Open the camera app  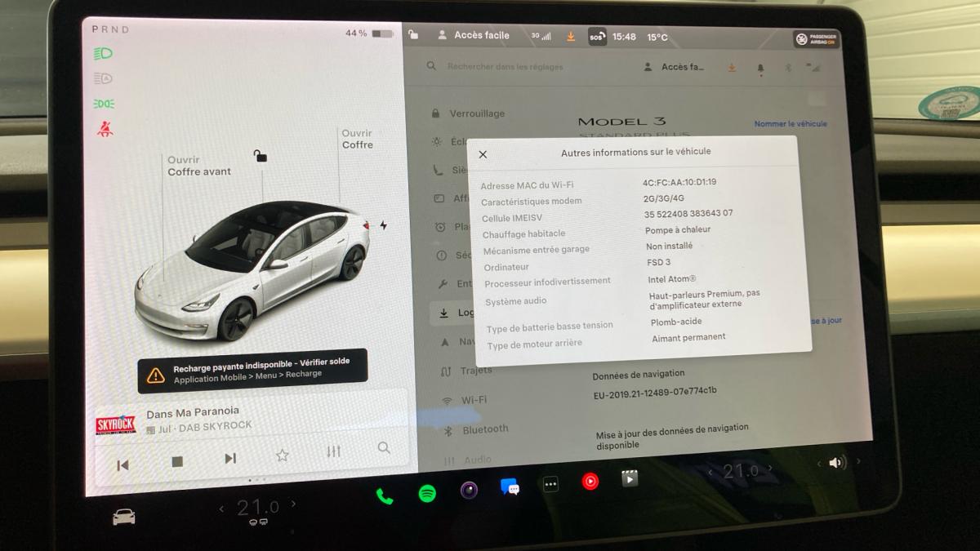[469, 490]
